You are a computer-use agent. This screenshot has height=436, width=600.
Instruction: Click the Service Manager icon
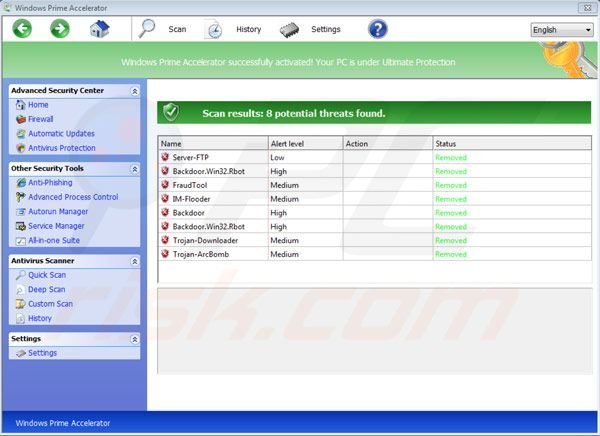(21, 226)
